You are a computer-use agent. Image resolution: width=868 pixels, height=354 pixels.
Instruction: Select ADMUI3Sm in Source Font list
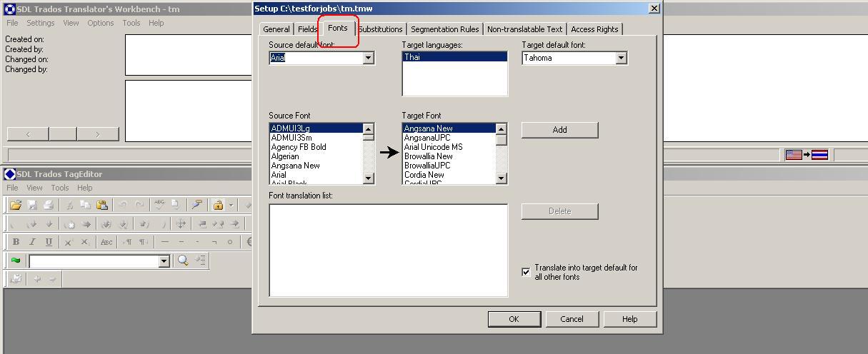[316, 138]
